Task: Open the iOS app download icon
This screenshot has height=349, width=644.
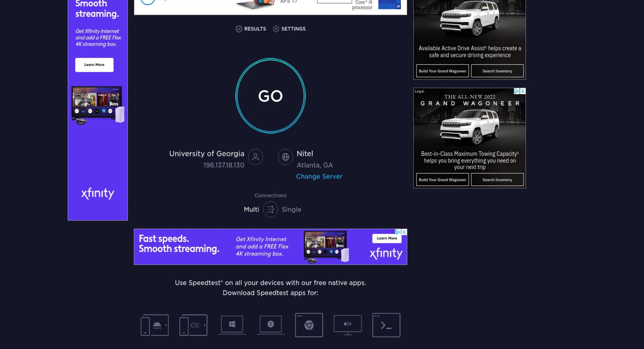Action: (193, 325)
